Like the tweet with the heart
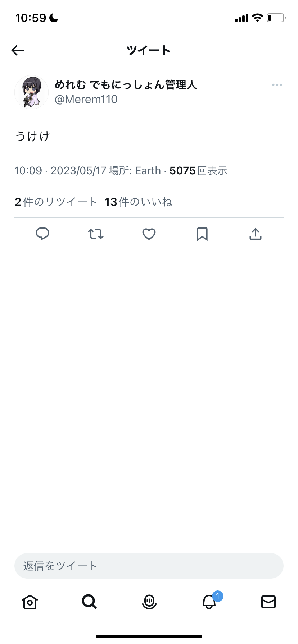Screen dimensions: 298x644 149,234
